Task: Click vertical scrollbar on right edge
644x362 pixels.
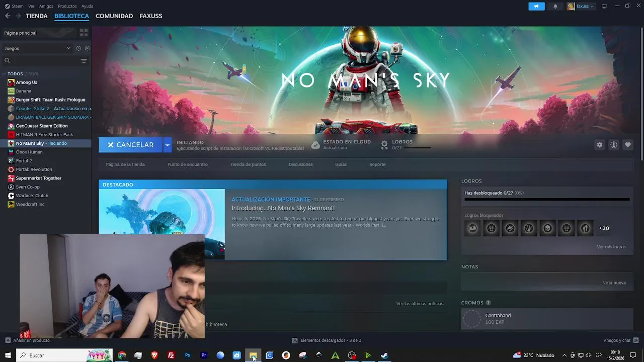Action: 641,94
